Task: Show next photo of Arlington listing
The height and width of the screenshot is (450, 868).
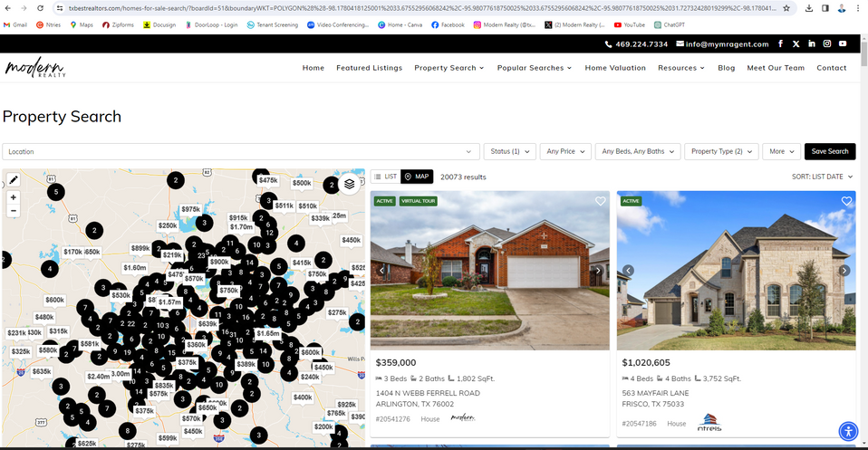Action: (x=598, y=271)
